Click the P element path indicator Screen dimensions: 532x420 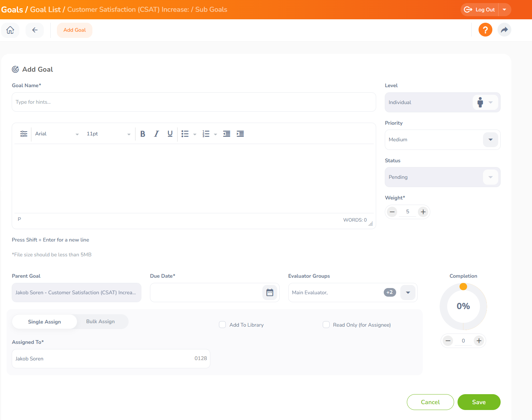tap(19, 219)
